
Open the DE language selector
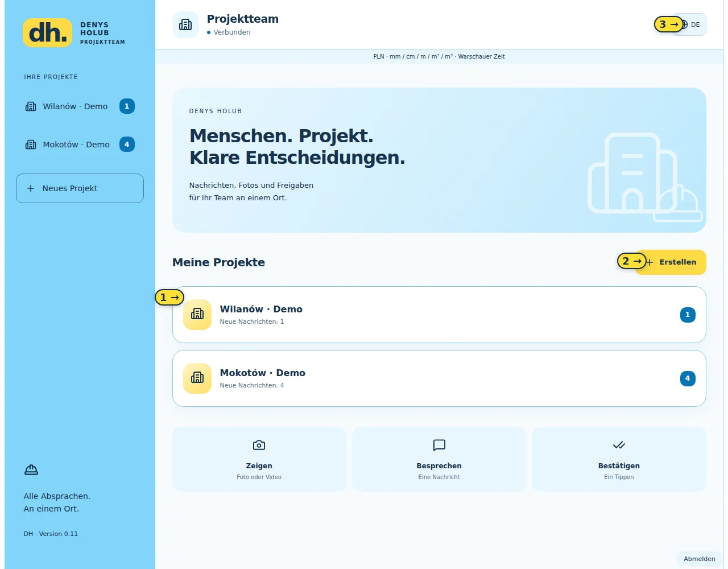pos(690,24)
